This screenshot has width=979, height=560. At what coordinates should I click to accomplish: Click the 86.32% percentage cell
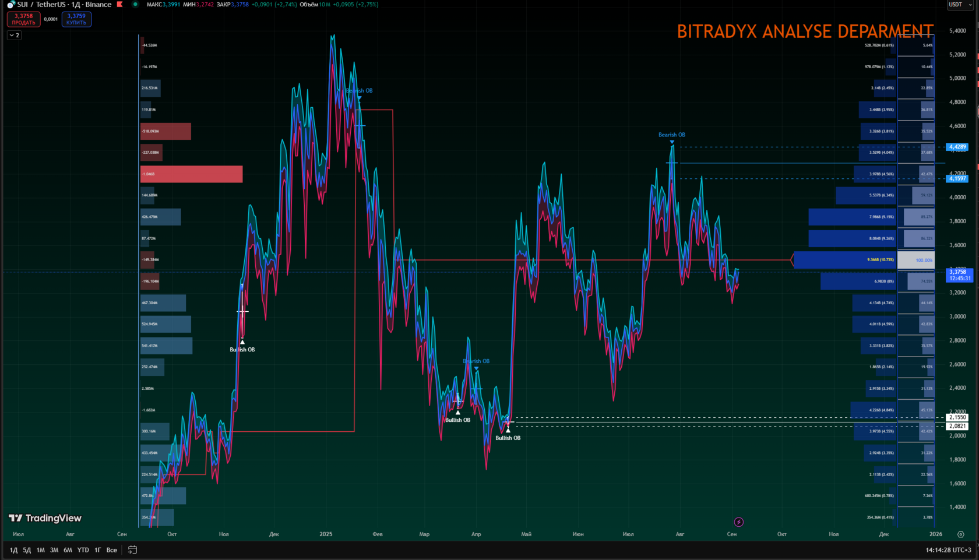click(x=919, y=238)
